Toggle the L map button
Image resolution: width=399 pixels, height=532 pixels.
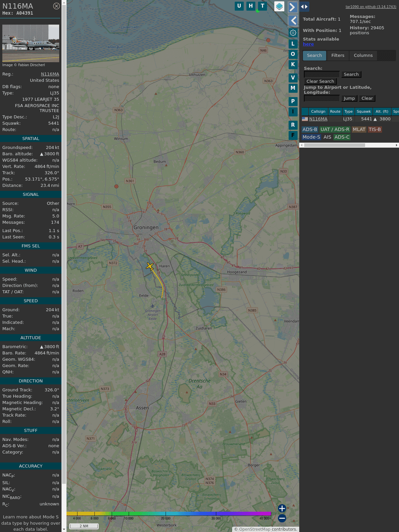point(293,44)
